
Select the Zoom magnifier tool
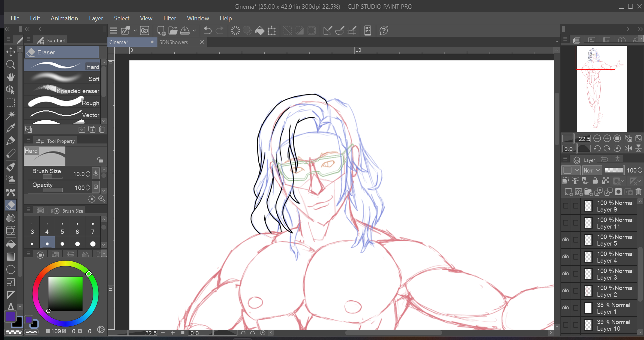pos(11,64)
